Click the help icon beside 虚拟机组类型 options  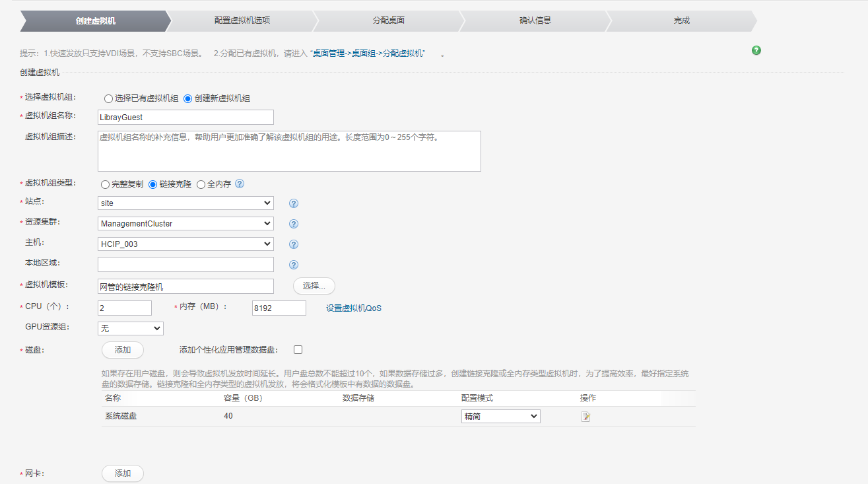[x=239, y=184]
